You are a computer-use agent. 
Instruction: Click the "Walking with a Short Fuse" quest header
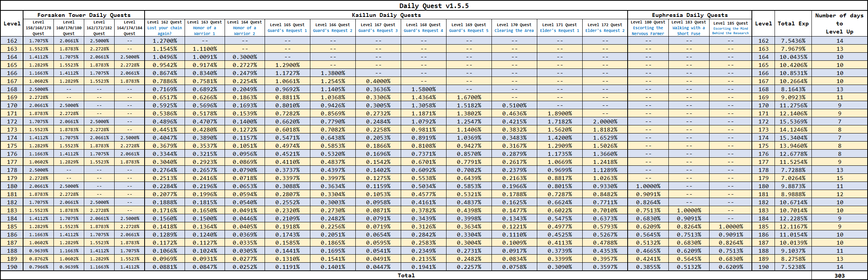pyautogui.click(x=689, y=28)
